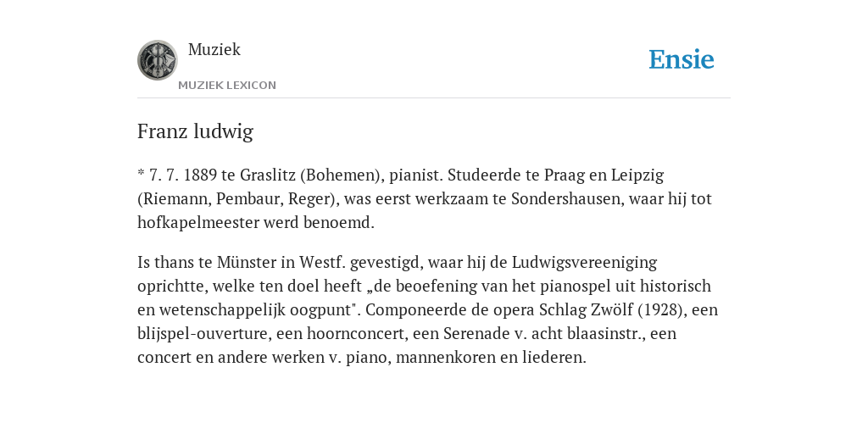Image resolution: width=868 pixels, height=434 pixels.
Task: Click the word Münster in second paragraph
Action: click(247, 262)
